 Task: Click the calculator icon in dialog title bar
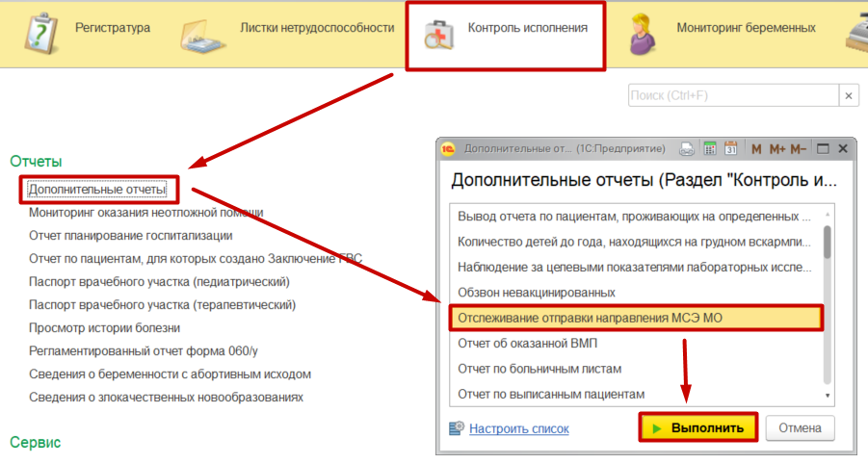pos(710,149)
